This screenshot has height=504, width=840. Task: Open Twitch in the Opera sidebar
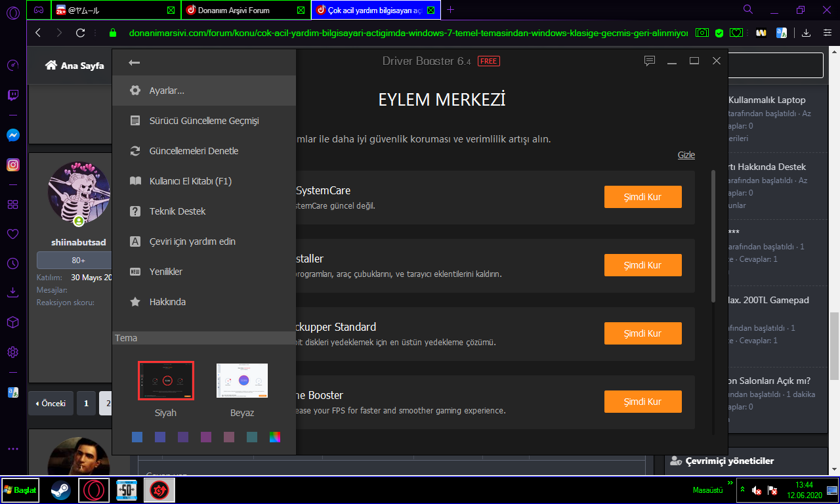click(12, 96)
